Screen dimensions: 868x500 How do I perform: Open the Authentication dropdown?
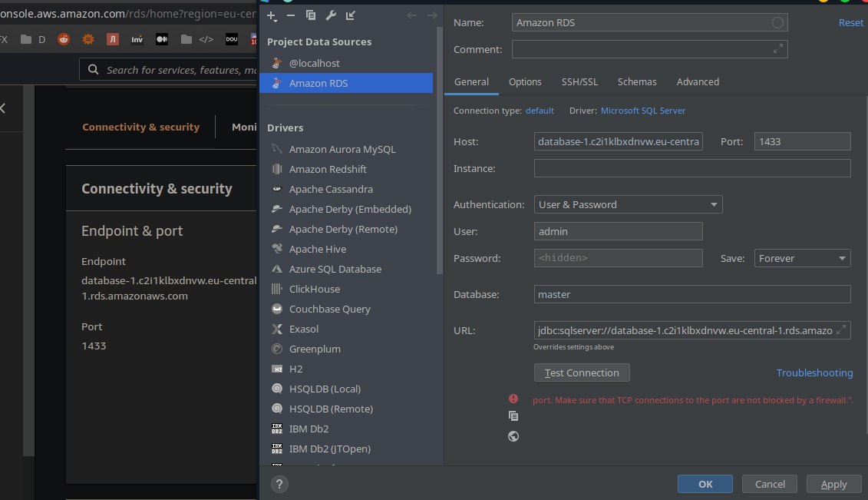pyautogui.click(x=628, y=204)
